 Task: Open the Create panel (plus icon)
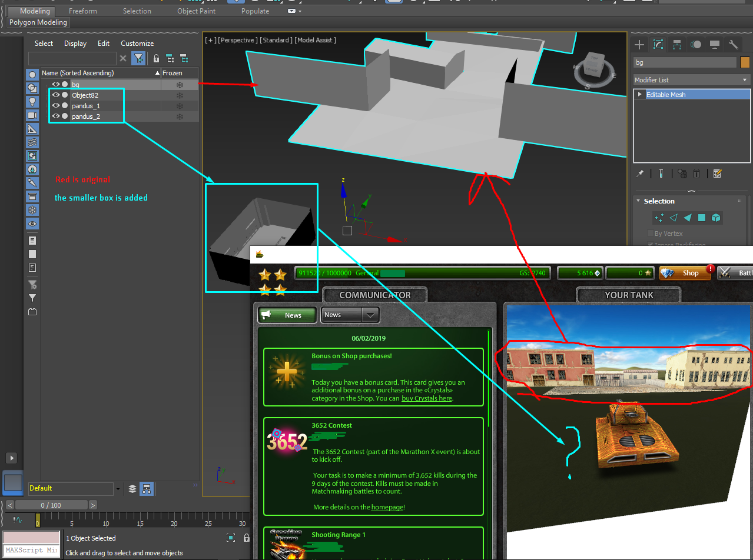pyautogui.click(x=639, y=44)
